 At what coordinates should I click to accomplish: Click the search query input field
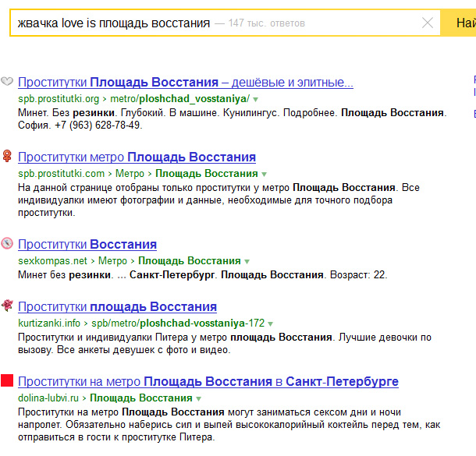tap(225, 23)
